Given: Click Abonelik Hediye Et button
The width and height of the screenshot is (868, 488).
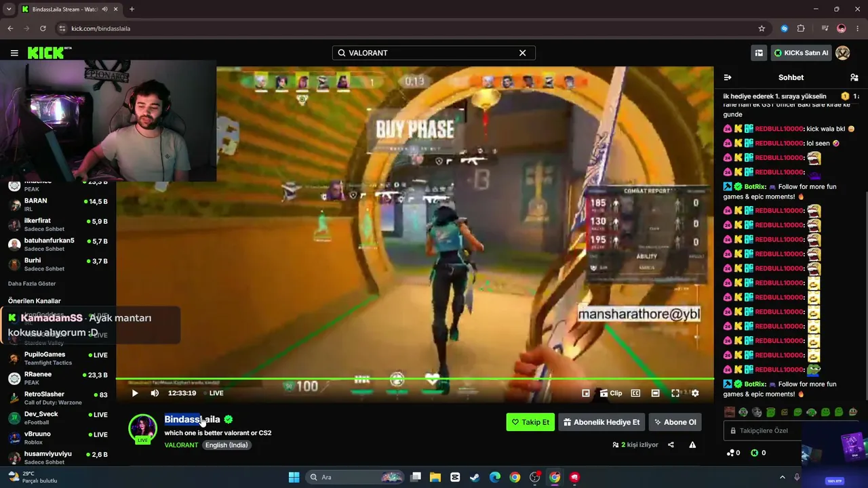Looking at the screenshot, I should (601, 422).
